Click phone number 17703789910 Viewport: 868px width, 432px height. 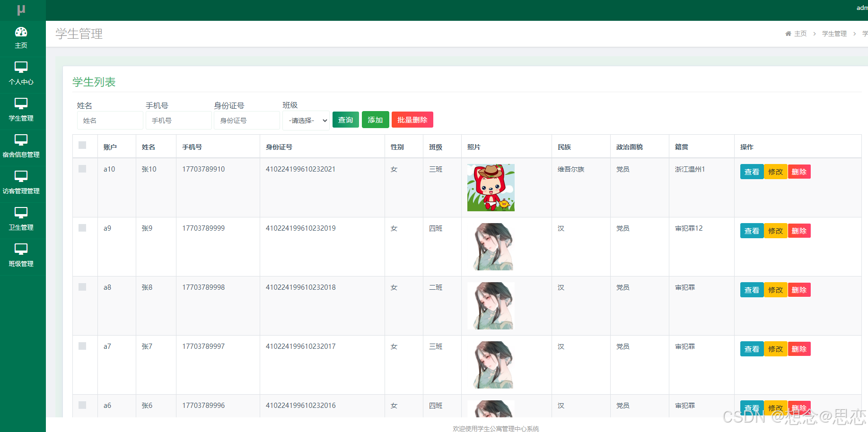tap(203, 169)
